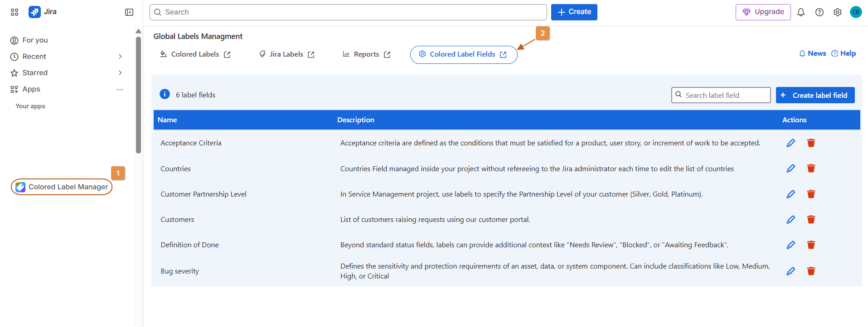Click the Create label field button
The image size is (868, 327).
click(x=815, y=95)
